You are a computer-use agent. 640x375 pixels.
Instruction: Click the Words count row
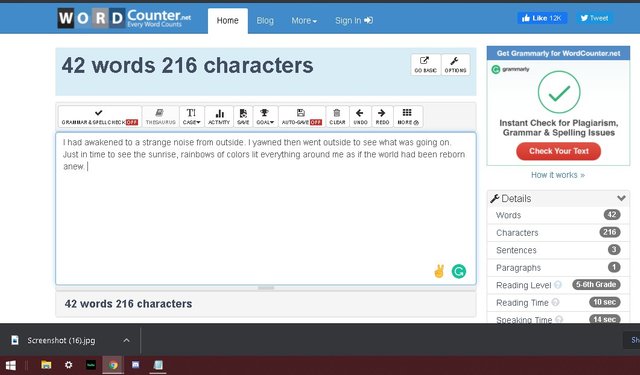558,215
